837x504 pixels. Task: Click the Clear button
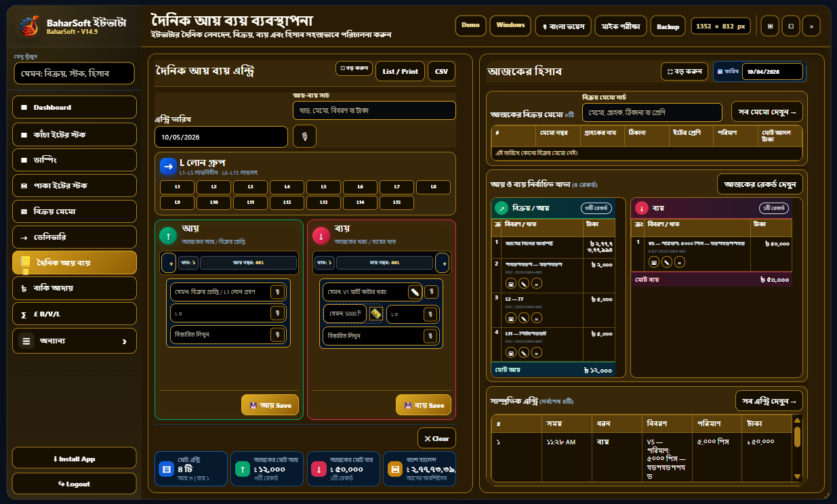click(436, 438)
